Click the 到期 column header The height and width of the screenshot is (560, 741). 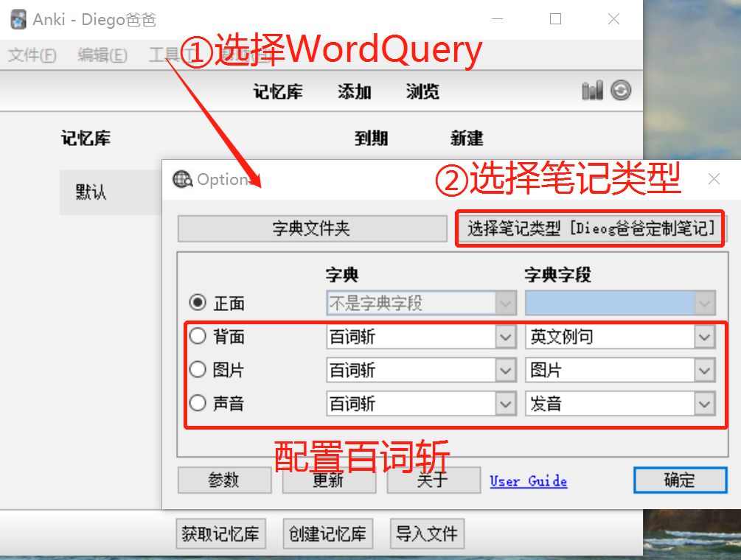coord(372,139)
